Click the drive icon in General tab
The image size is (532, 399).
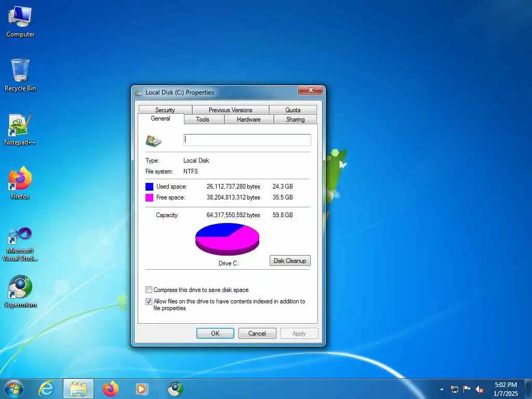(153, 141)
